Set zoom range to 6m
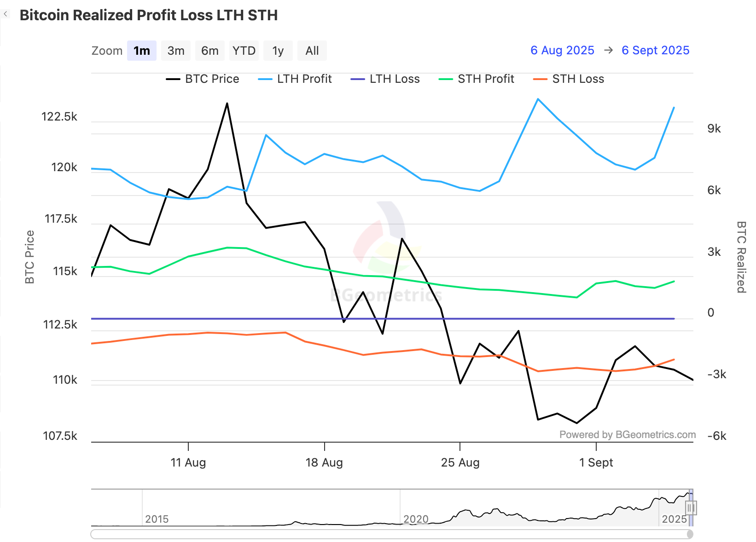Viewport: 756px width, 542px height. click(x=210, y=51)
